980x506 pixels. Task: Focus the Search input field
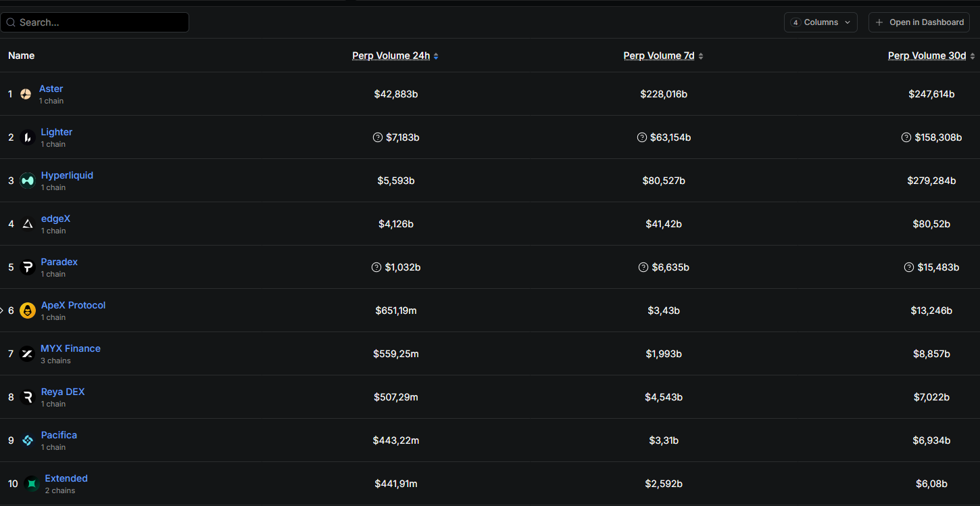click(95, 22)
